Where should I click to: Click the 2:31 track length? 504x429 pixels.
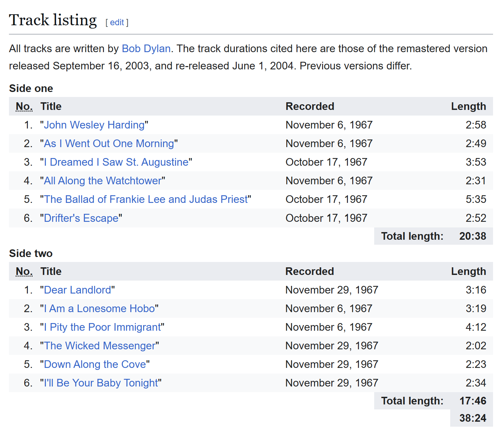[x=476, y=181]
